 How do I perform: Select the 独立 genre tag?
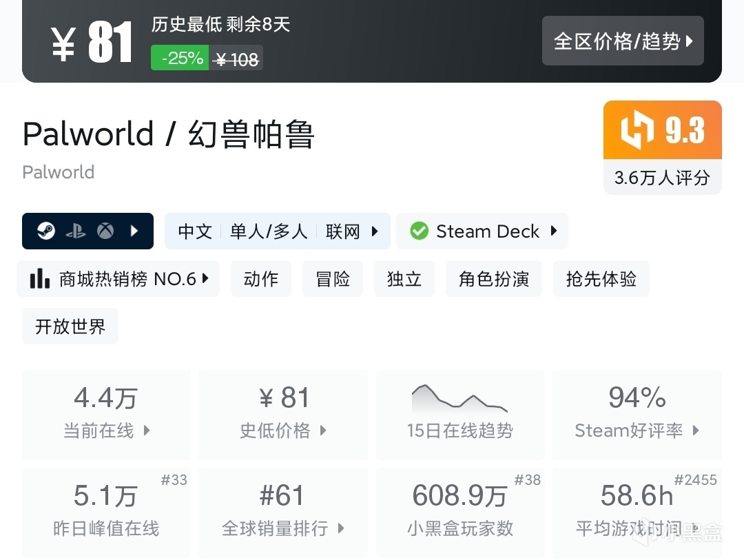tap(404, 278)
